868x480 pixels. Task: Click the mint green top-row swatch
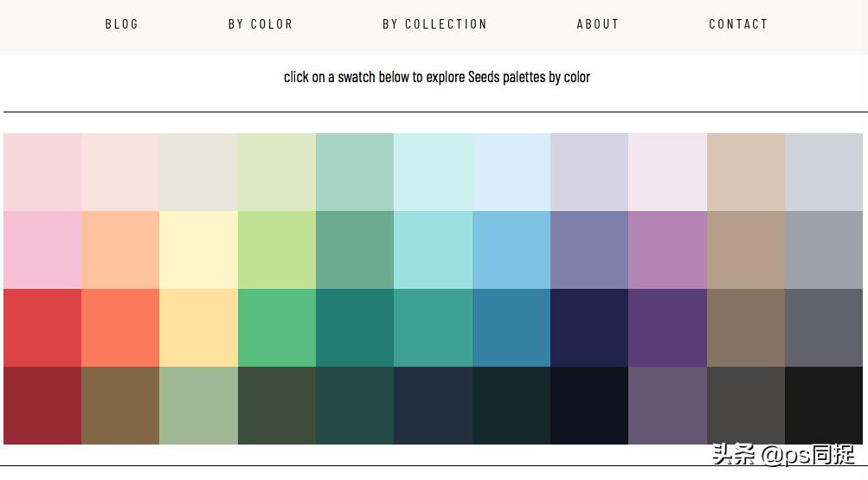(x=355, y=172)
